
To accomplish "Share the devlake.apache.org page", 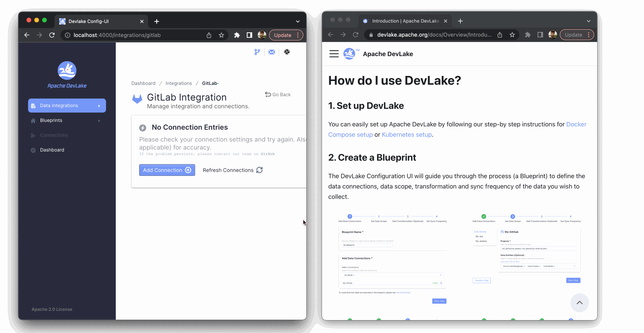I will (x=500, y=35).
